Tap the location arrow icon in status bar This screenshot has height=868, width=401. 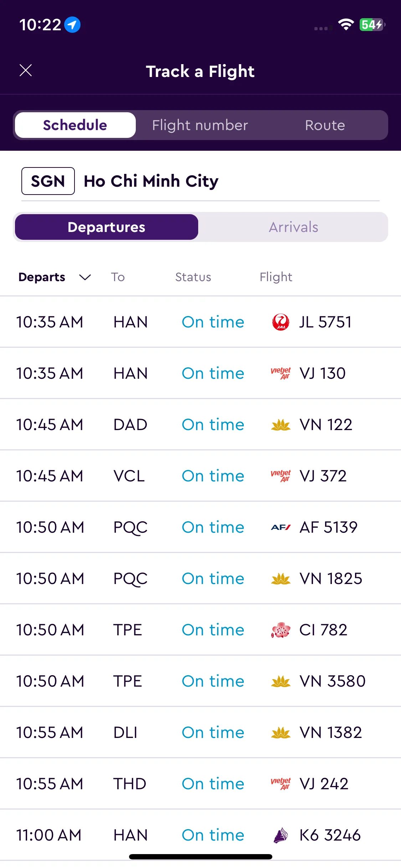72,25
